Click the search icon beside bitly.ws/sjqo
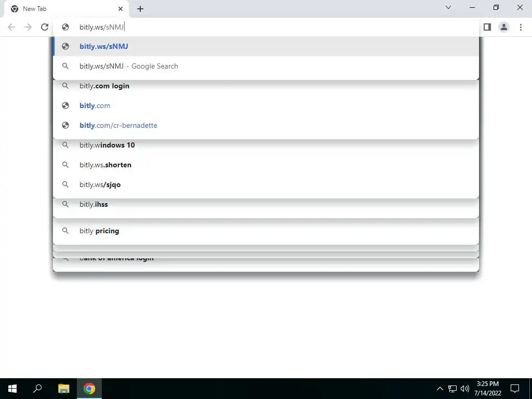This screenshot has width=532, height=399. pyautogui.click(x=65, y=184)
